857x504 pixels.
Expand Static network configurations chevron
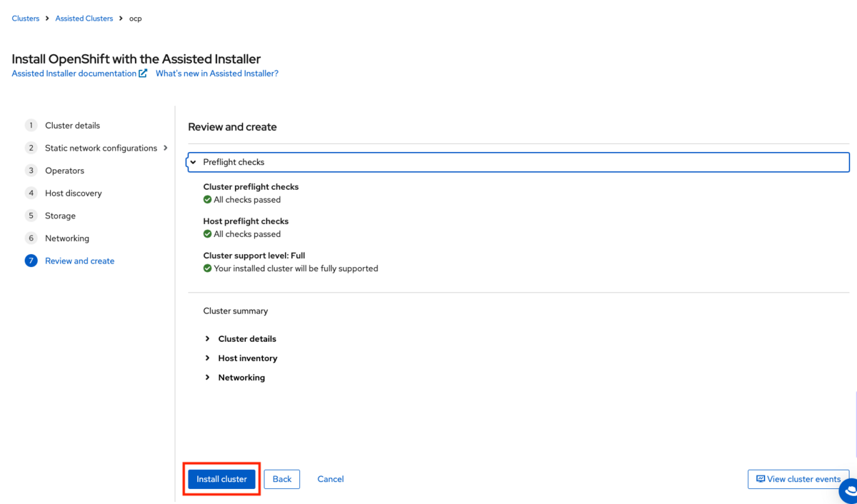tap(166, 148)
